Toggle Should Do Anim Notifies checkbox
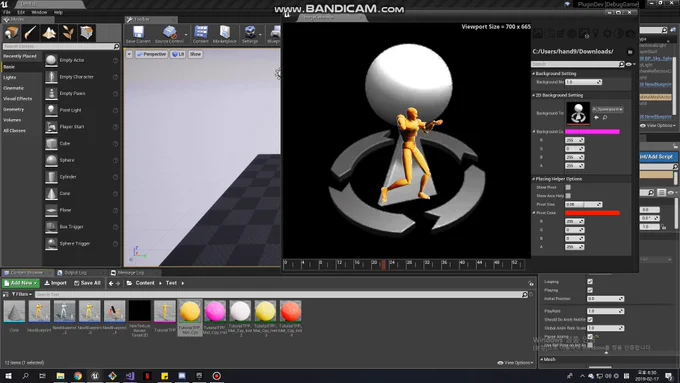Viewport: 680px width, 383px height. coord(590,319)
